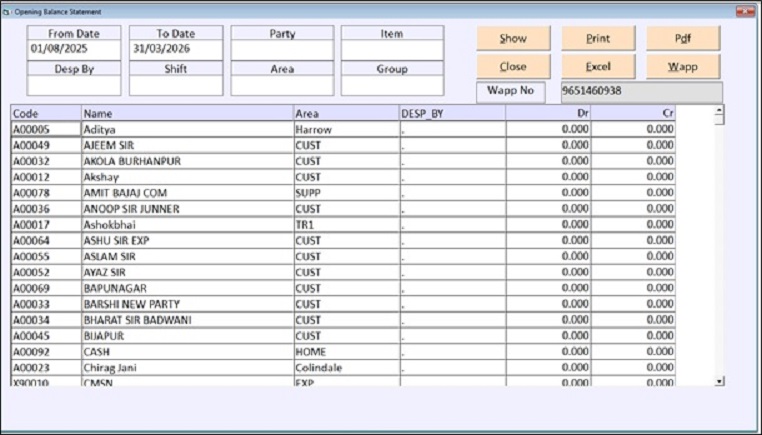762x435 pixels.
Task: Select the BHARAT SIR BADWANI name cell
Action: click(x=188, y=320)
